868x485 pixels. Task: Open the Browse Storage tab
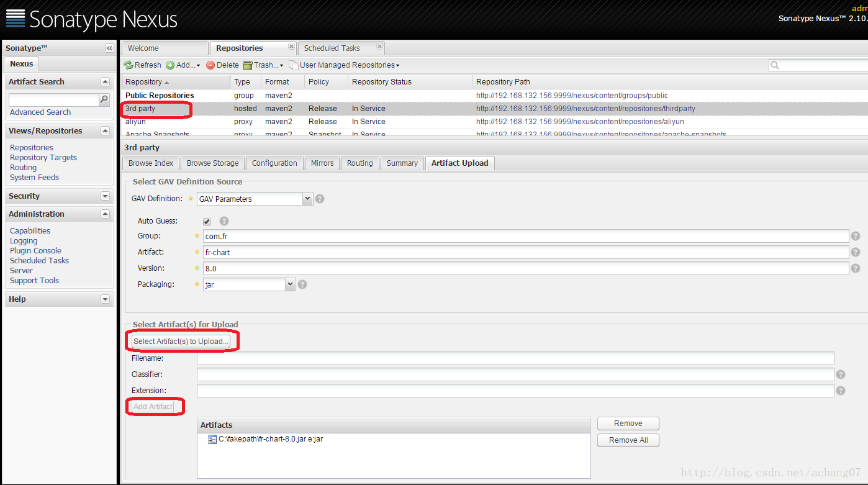(x=212, y=163)
